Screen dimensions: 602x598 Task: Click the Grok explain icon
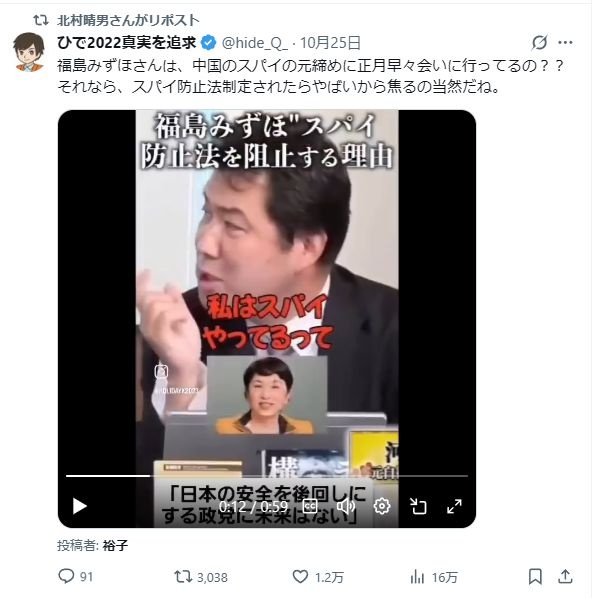[x=539, y=43]
